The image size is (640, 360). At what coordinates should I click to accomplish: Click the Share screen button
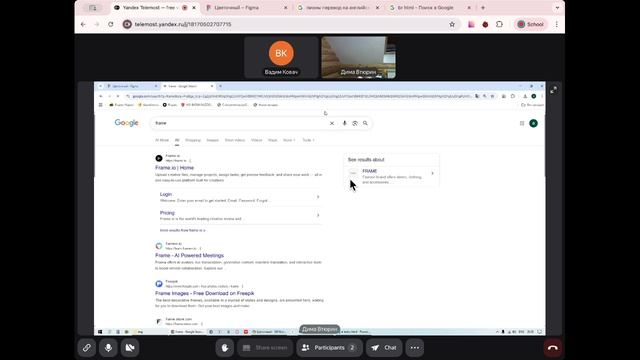coord(265,348)
